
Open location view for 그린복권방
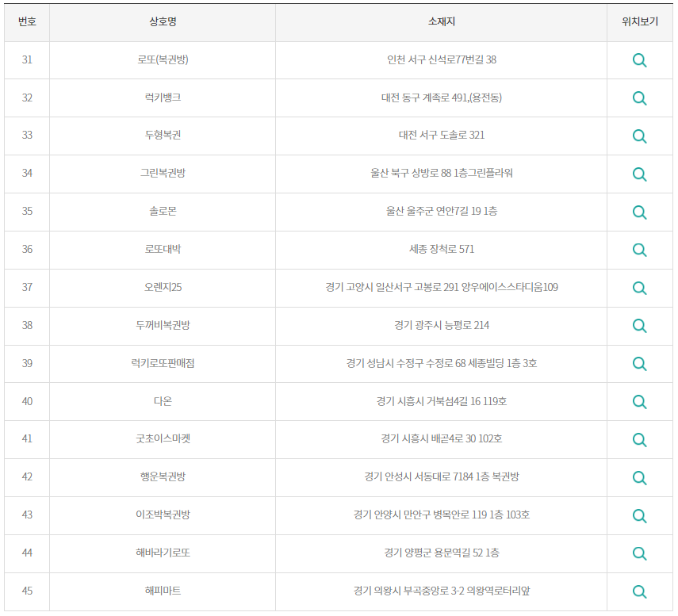pos(639,174)
